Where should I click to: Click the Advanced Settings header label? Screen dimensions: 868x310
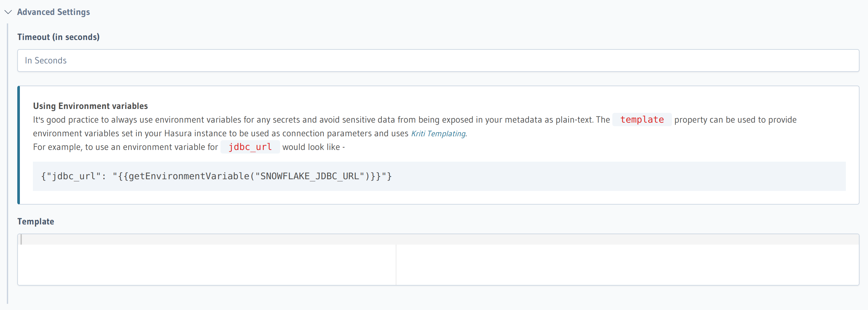pos(53,12)
